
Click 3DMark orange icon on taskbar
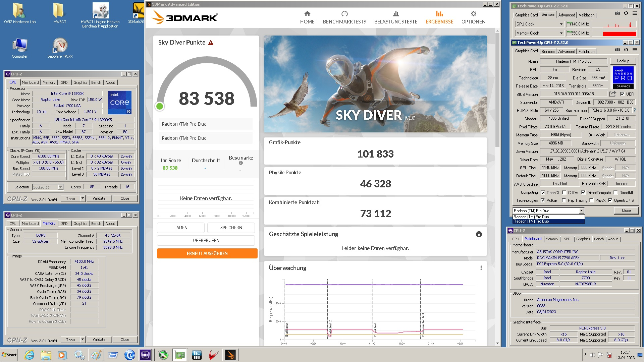point(230,355)
